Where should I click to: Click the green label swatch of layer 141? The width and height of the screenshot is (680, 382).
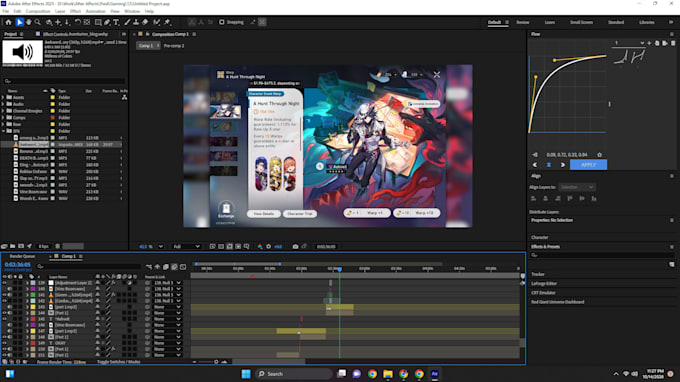point(33,295)
